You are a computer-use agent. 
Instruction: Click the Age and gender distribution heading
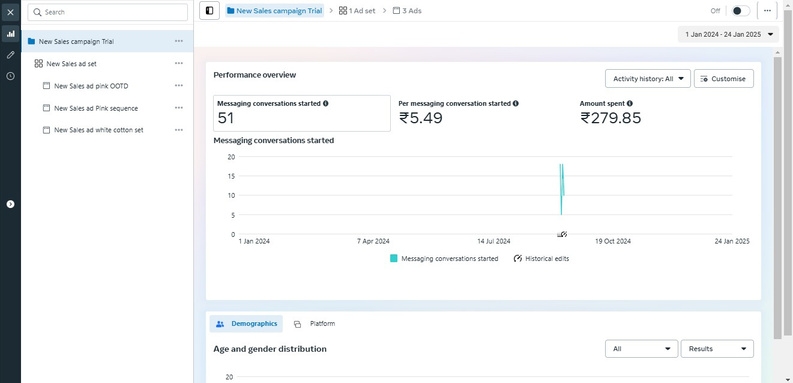click(x=270, y=349)
